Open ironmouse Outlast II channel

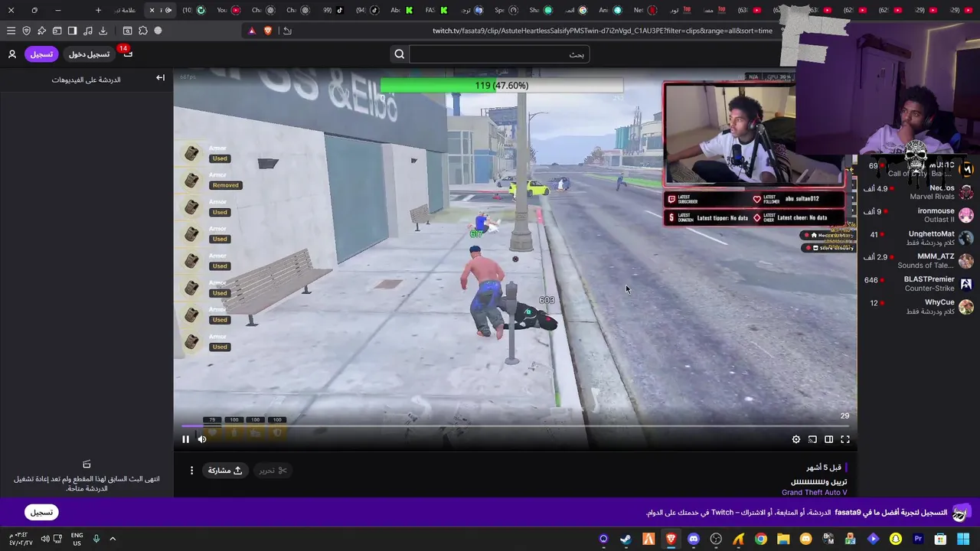[x=919, y=215]
